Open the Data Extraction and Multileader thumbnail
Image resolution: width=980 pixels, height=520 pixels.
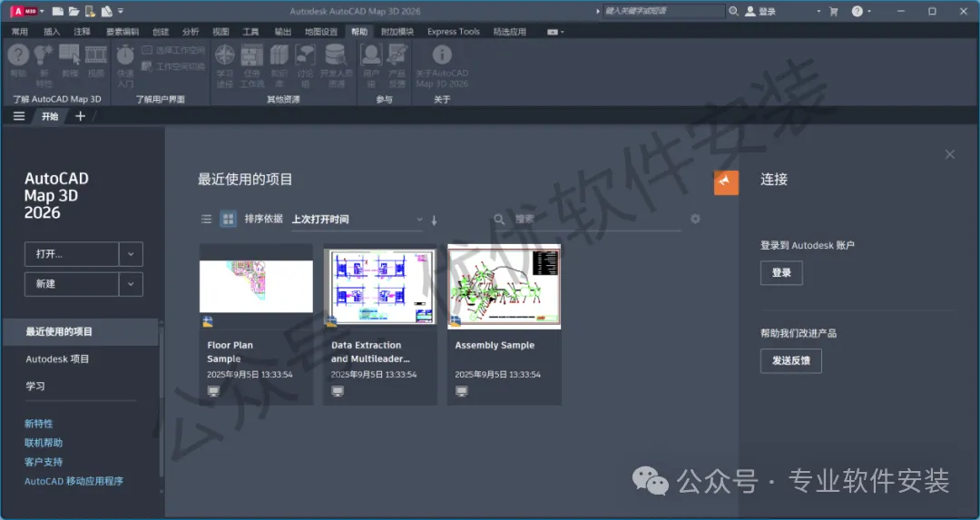[382, 287]
